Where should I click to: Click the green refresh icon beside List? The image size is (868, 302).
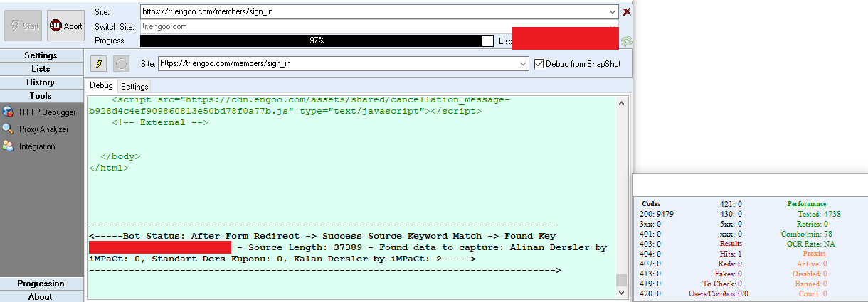point(627,41)
